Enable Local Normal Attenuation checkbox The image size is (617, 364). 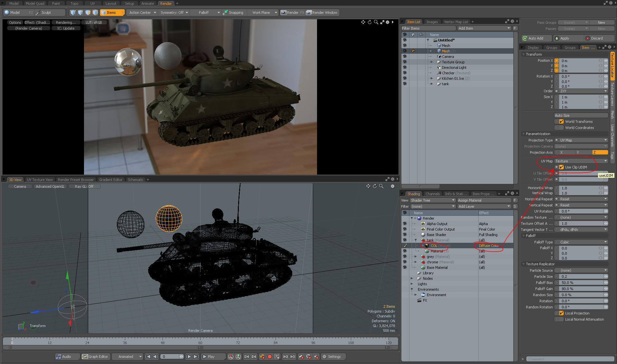(562, 319)
